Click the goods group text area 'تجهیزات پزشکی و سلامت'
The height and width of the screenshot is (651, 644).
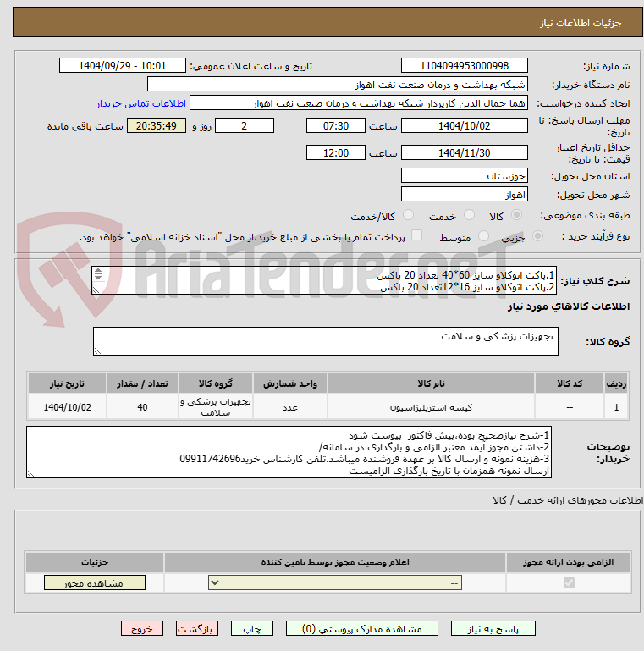point(326,341)
